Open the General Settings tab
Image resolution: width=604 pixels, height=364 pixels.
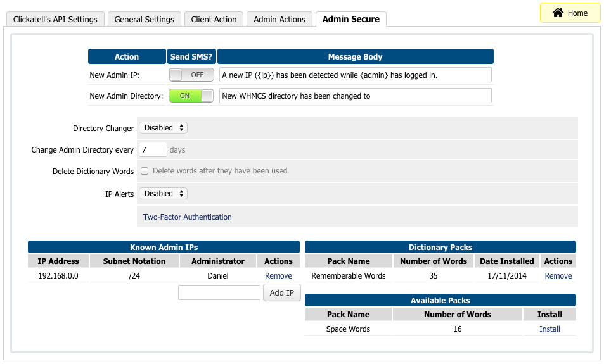[144, 19]
